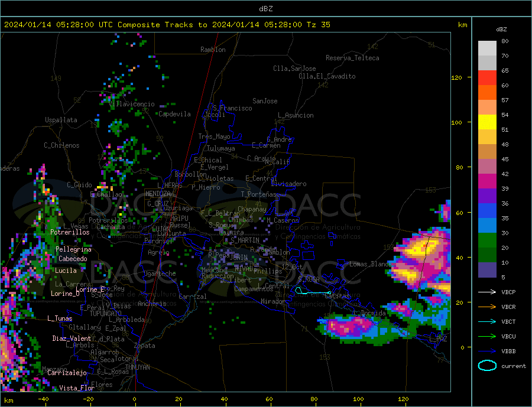The width and height of the screenshot is (532, 407).
Task: Click the Diaz_Valent label
Action: 72,338
